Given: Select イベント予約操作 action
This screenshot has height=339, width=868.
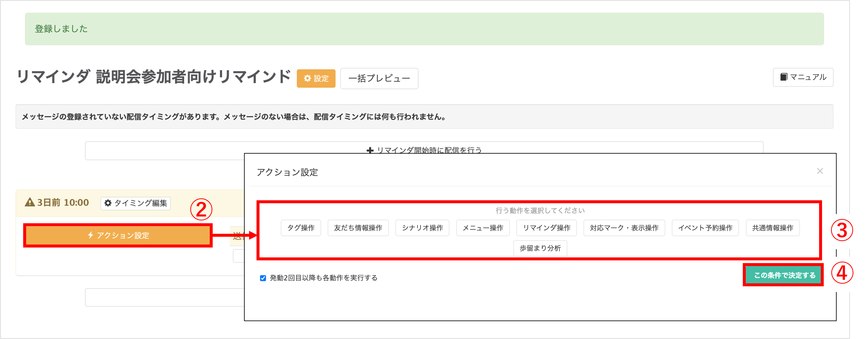Looking at the screenshot, I should point(705,228).
